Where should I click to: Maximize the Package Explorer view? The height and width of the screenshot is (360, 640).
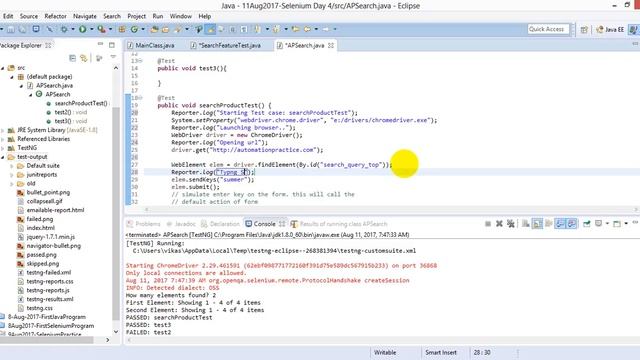[112, 44]
